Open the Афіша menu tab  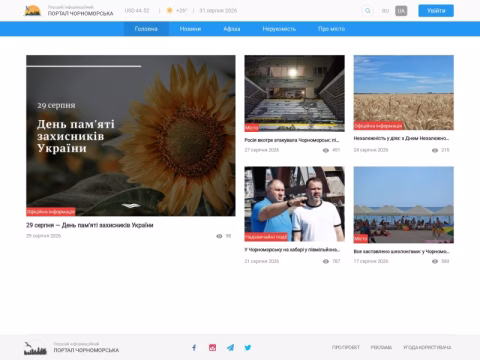[232, 29]
